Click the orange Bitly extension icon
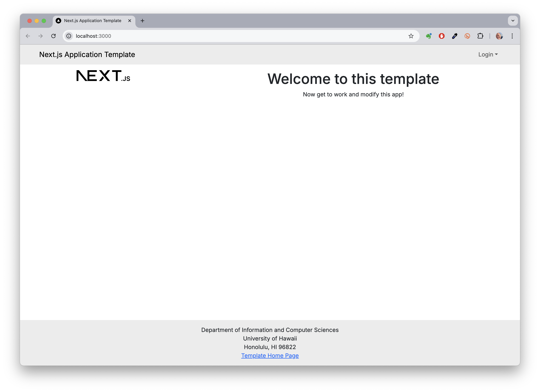 (x=467, y=36)
